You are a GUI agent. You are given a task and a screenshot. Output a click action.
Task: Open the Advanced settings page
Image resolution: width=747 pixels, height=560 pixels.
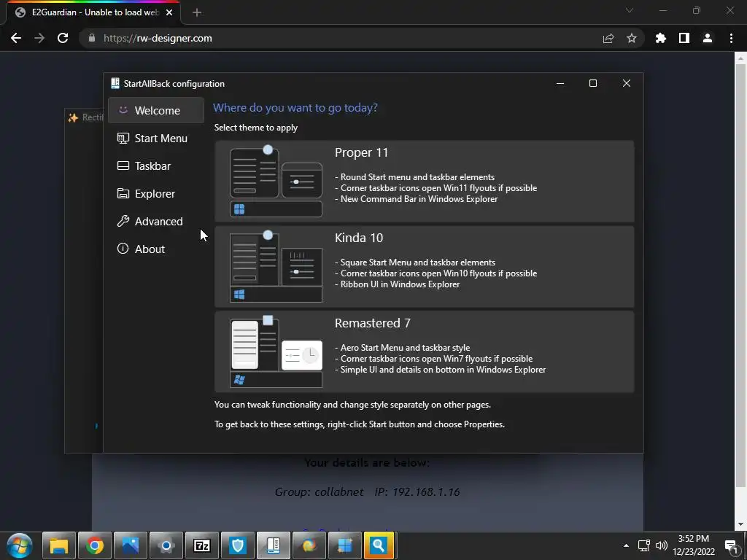(x=156, y=221)
